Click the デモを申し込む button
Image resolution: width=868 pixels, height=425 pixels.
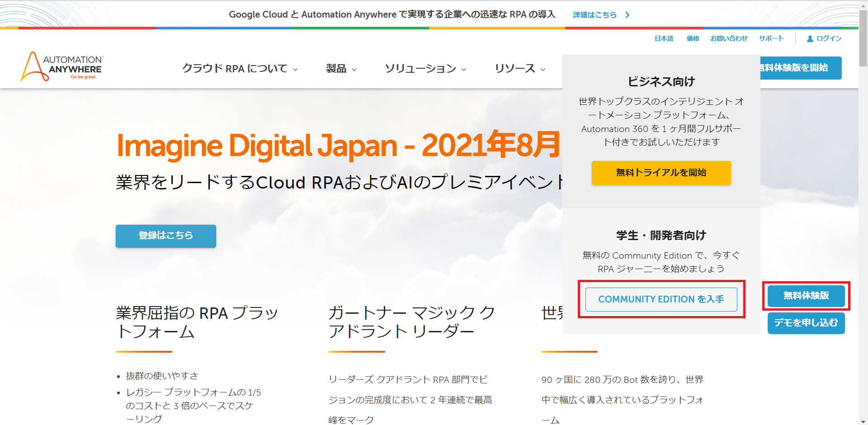pos(806,323)
